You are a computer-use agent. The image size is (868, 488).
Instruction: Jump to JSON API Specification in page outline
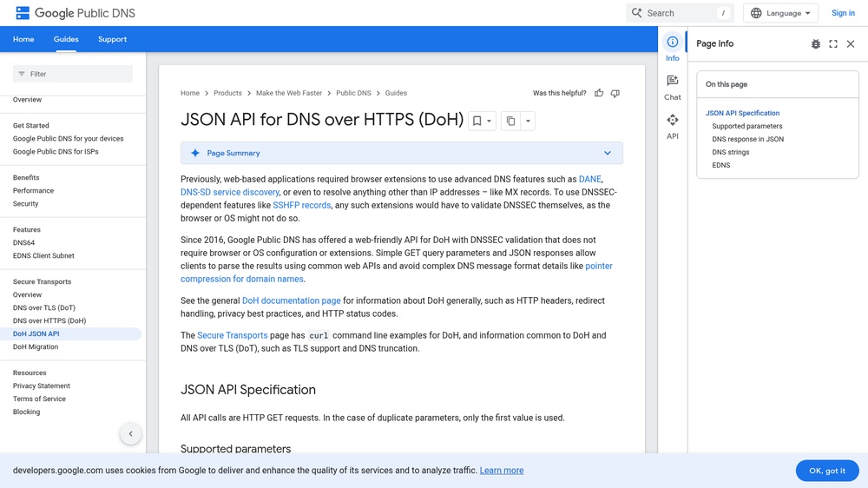click(x=742, y=113)
